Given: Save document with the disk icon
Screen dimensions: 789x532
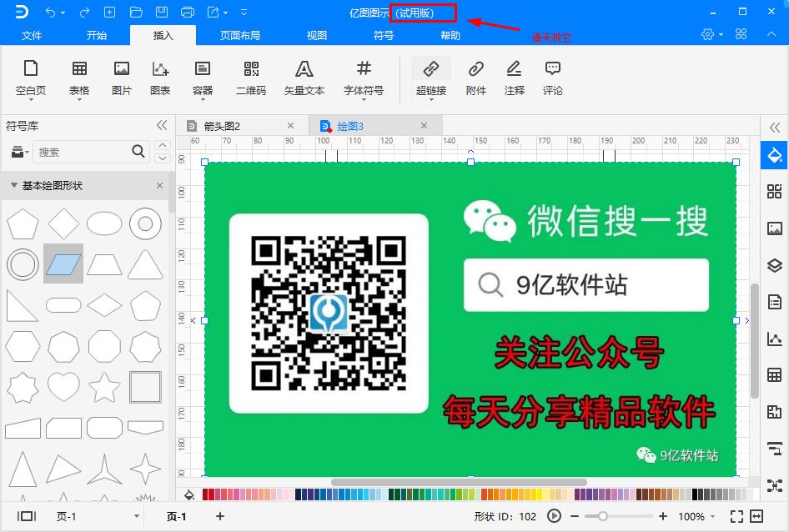Looking at the screenshot, I should (x=162, y=12).
